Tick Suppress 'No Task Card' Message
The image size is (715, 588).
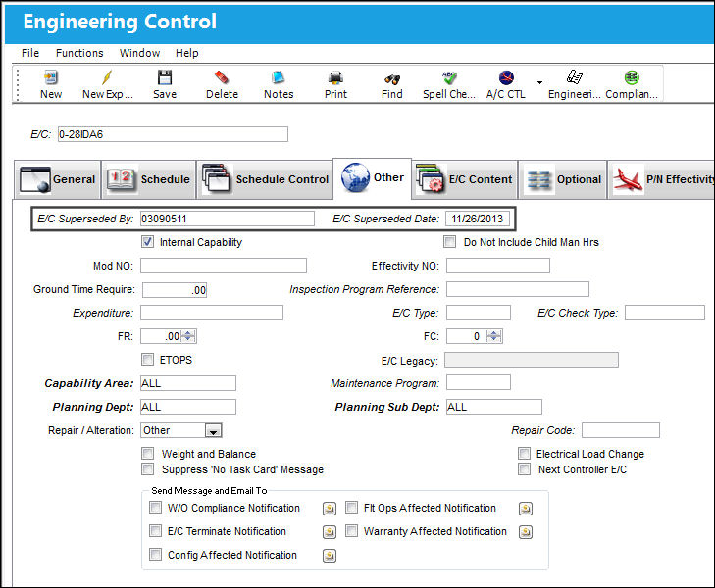click(147, 469)
